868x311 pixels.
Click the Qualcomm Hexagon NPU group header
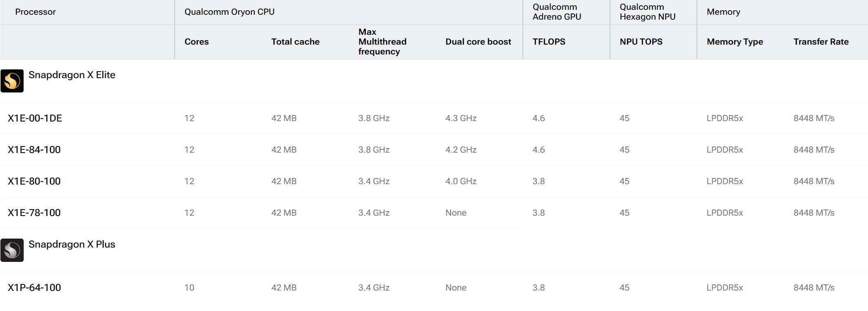647,12
